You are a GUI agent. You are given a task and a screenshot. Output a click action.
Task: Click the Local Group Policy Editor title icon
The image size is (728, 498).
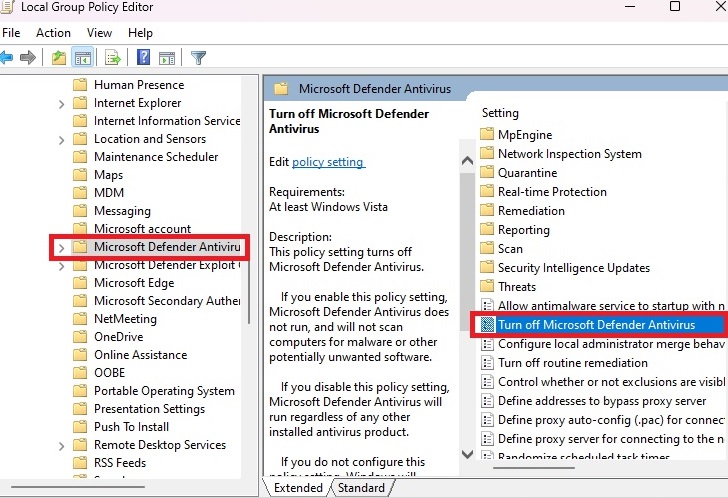point(6,7)
